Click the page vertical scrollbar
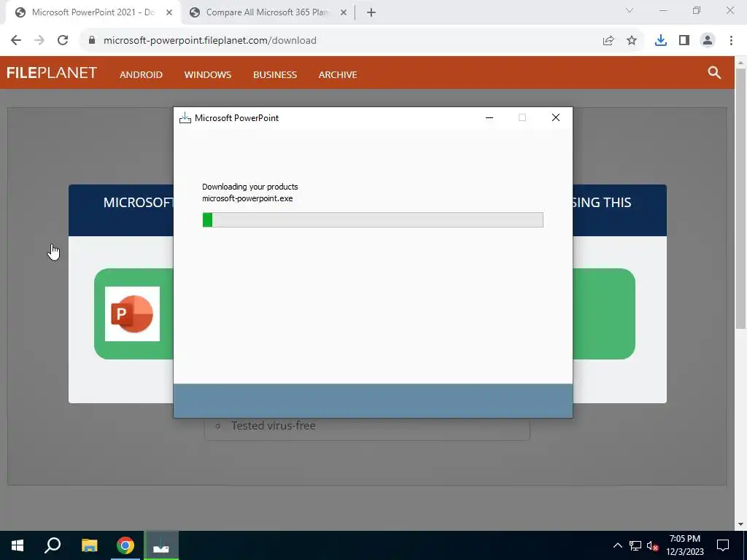The width and height of the screenshot is (747, 560). (x=741, y=198)
